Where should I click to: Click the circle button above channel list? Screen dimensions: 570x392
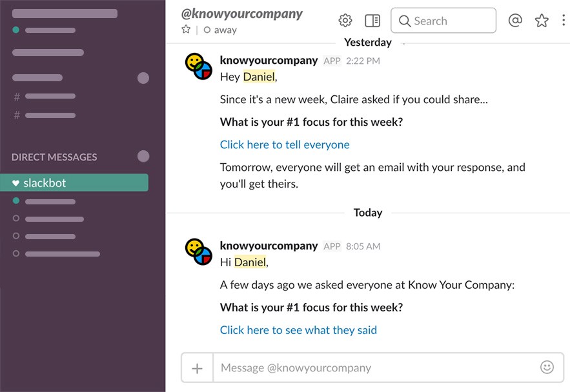tap(143, 77)
